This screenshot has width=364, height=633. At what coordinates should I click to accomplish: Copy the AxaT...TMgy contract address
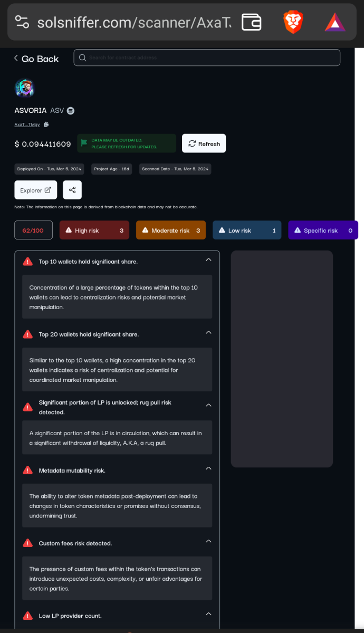point(46,124)
